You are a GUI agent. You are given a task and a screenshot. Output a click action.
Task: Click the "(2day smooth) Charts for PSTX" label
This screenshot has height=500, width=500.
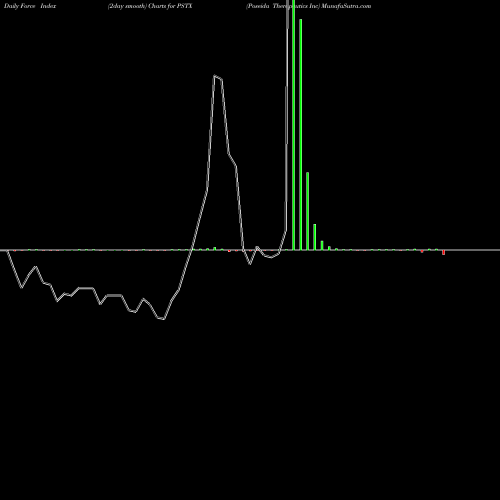150,6
